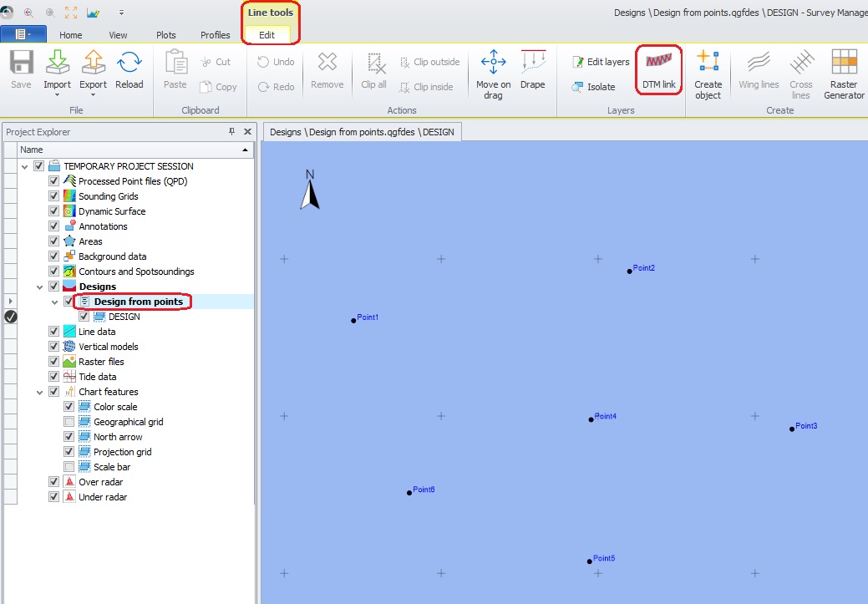Screen dimensions: 868x604
Task: Click the DTM link tool icon
Action: [x=658, y=63]
